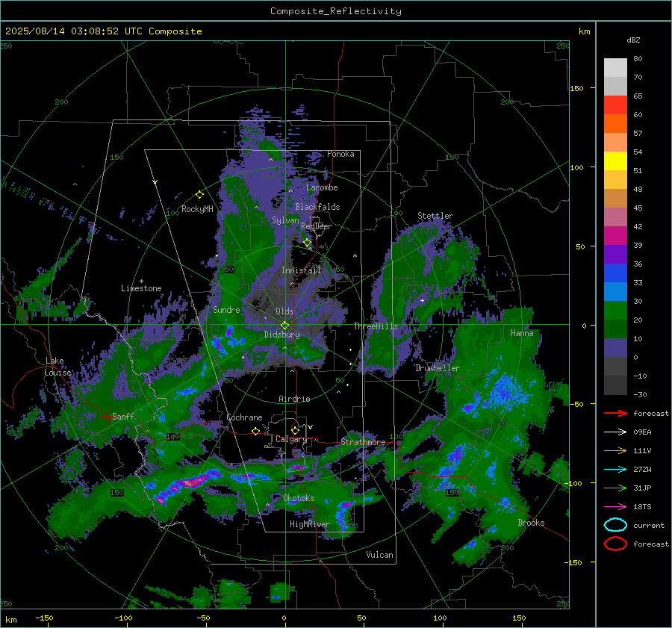Click the red forecast arrow legend icon
The height and width of the screenshot is (628, 672).
pos(615,413)
